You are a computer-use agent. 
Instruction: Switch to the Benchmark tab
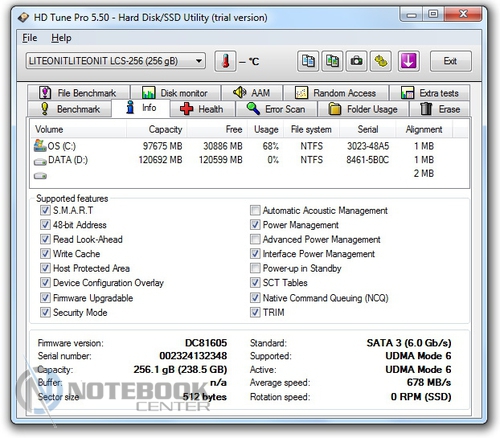click(69, 109)
